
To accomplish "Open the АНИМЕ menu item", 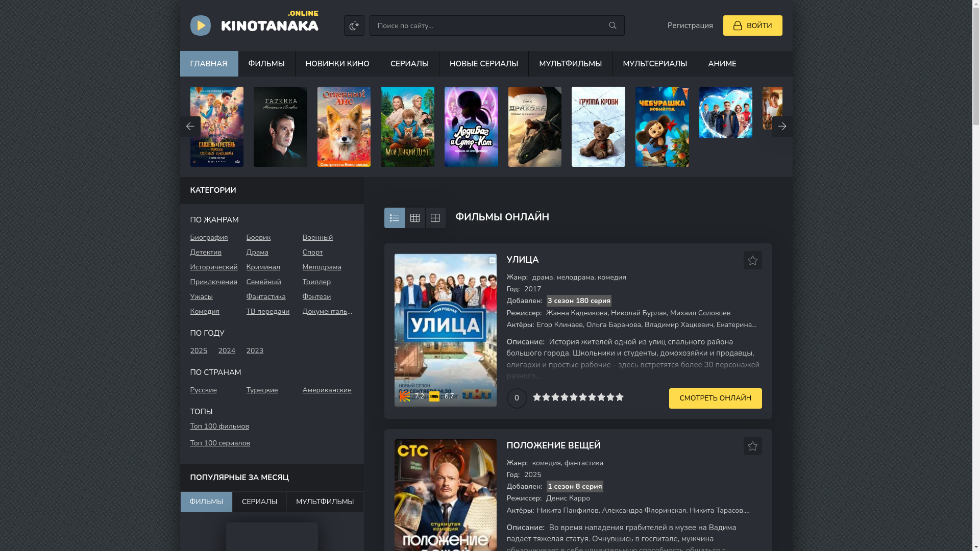I will [x=722, y=64].
